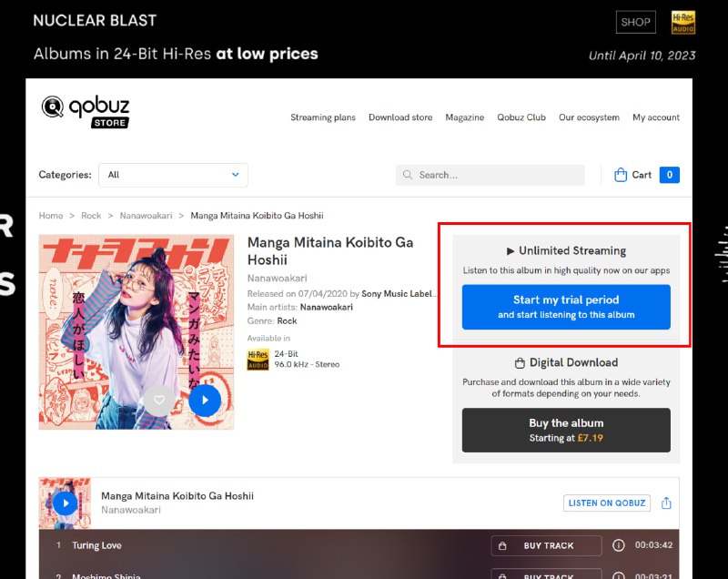Click Buy the album button
Image resolution: width=728 pixels, height=579 pixels.
click(566, 430)
